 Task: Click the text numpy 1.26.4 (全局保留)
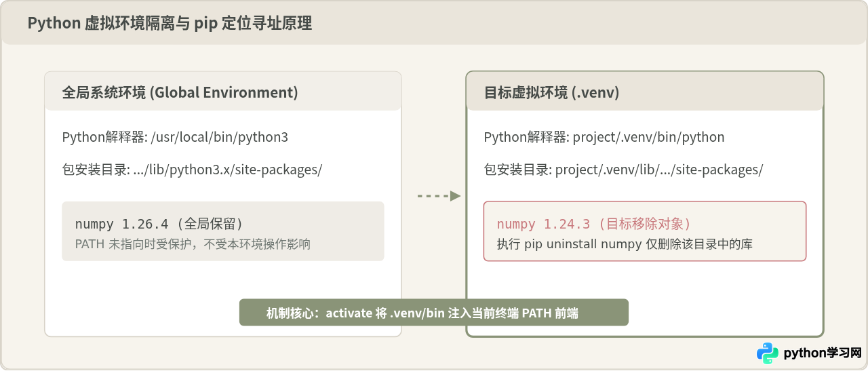[x=159, y=224]
